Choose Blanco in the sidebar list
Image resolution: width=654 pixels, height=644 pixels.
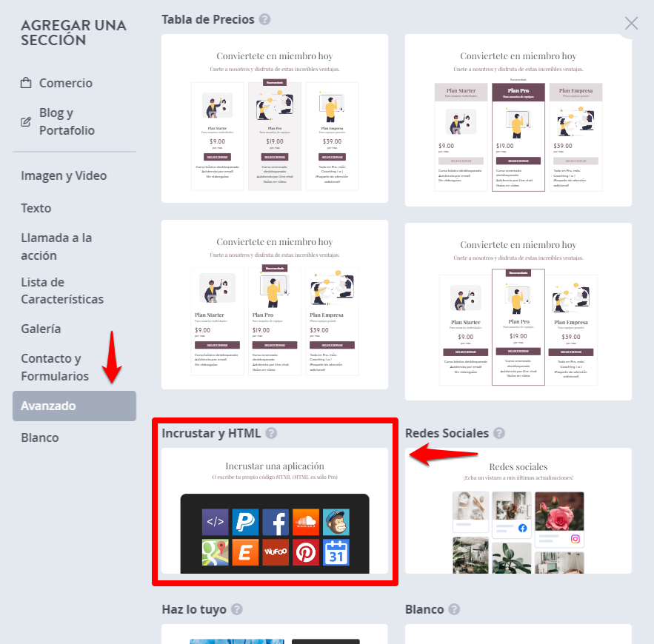point(40,437)
